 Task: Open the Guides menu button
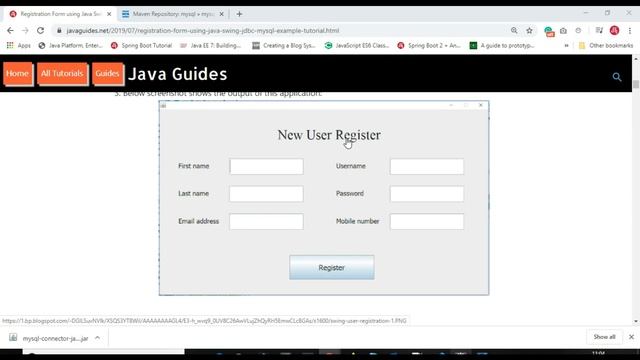click(x=107, y=74)
